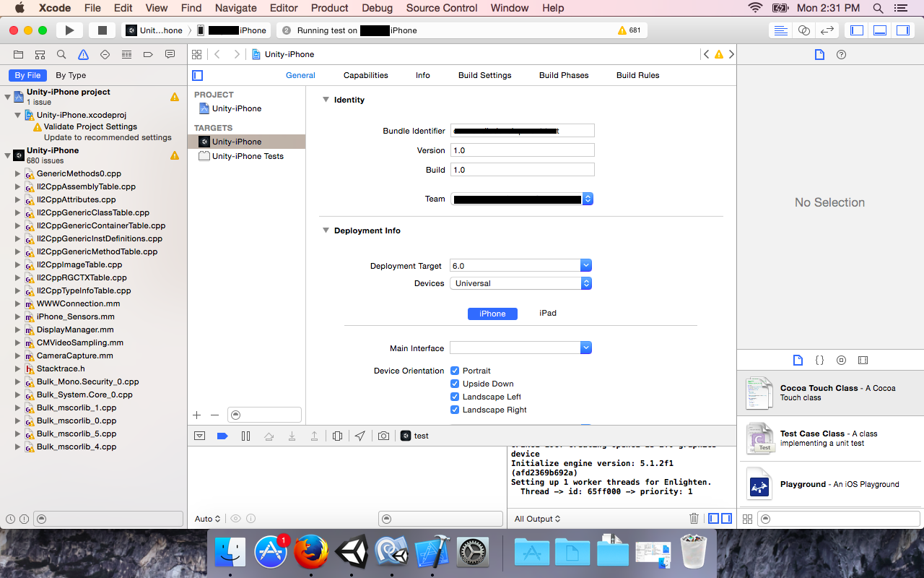Switch to the Build Rules tab
This screenshot has width=924, height=578.
coord(637,75)
